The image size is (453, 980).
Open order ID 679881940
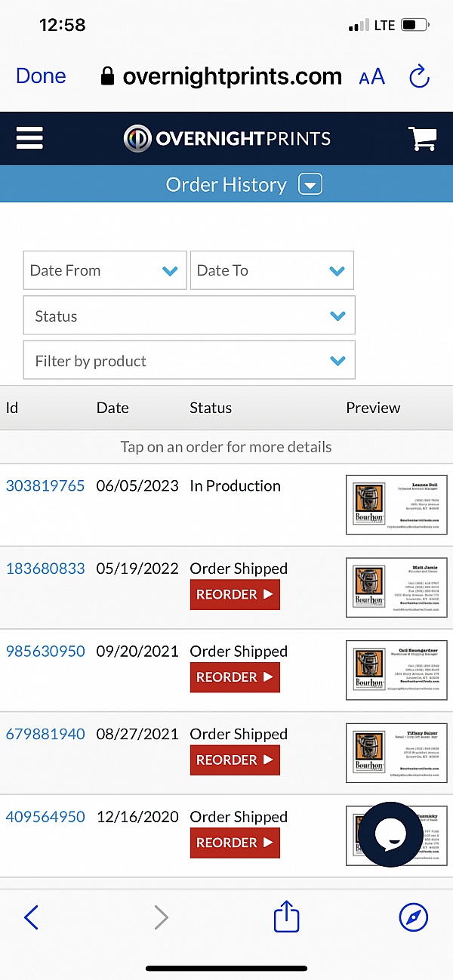pyautogui.click(x=45, y=734)
